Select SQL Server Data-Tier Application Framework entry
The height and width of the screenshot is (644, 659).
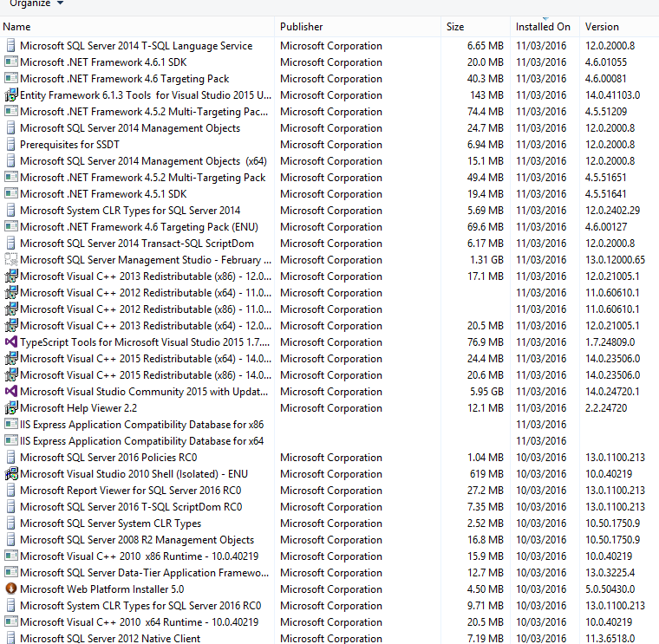pos(329,573)
